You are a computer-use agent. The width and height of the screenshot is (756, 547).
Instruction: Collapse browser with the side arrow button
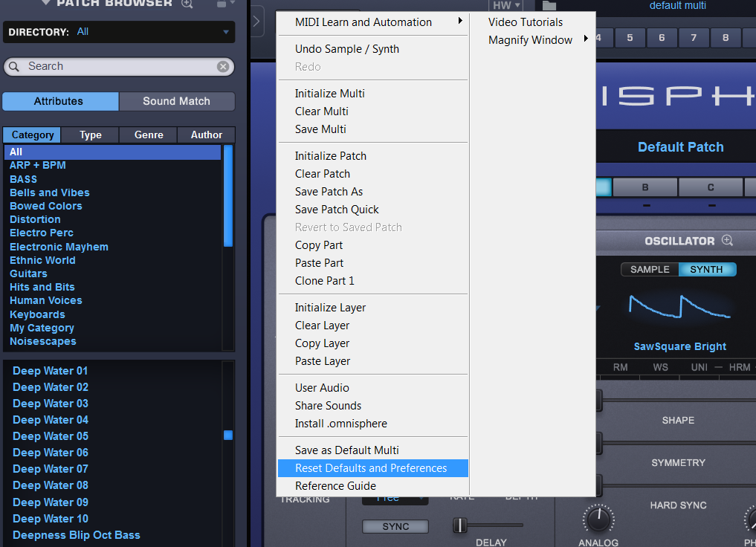[x=256, y=22]
